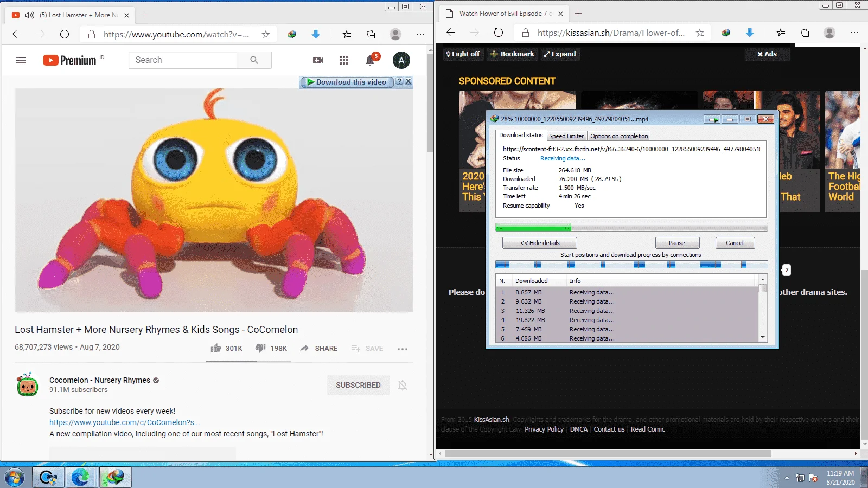Image resolution: width=868 pixels, height=488 pixels.
Task: Open browser profile in YouTube window
Action: tap(395, 34)
